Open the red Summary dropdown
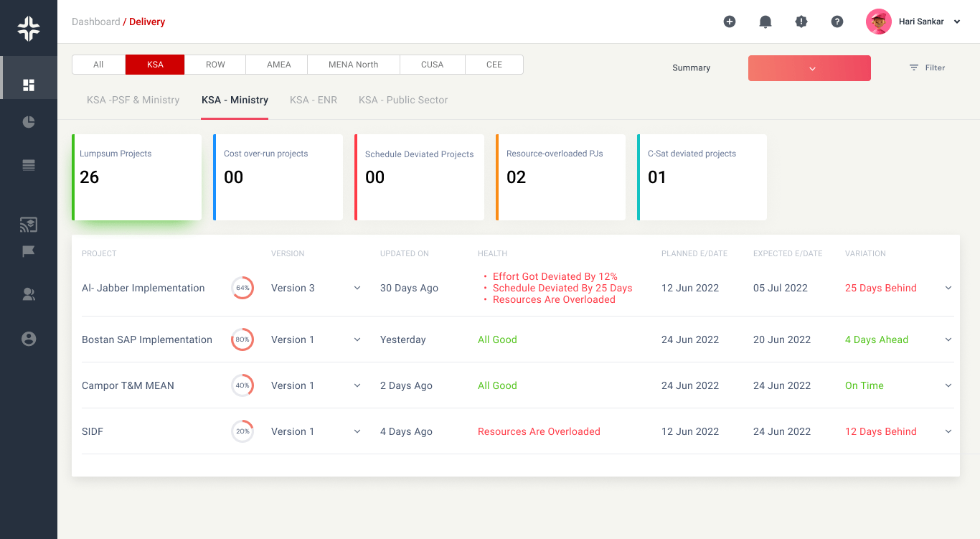The height and width of the screenshot is (539, 980). click(809, 68)
